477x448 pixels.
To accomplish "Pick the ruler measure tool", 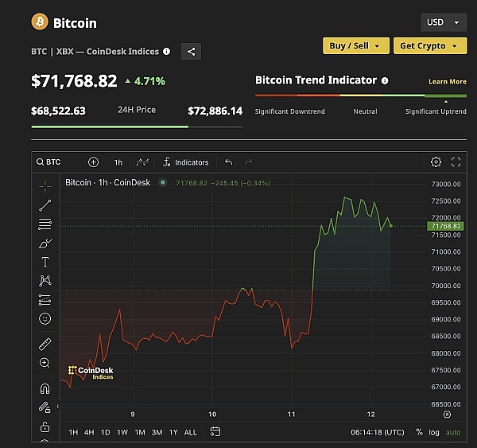I will coord(45,345).
